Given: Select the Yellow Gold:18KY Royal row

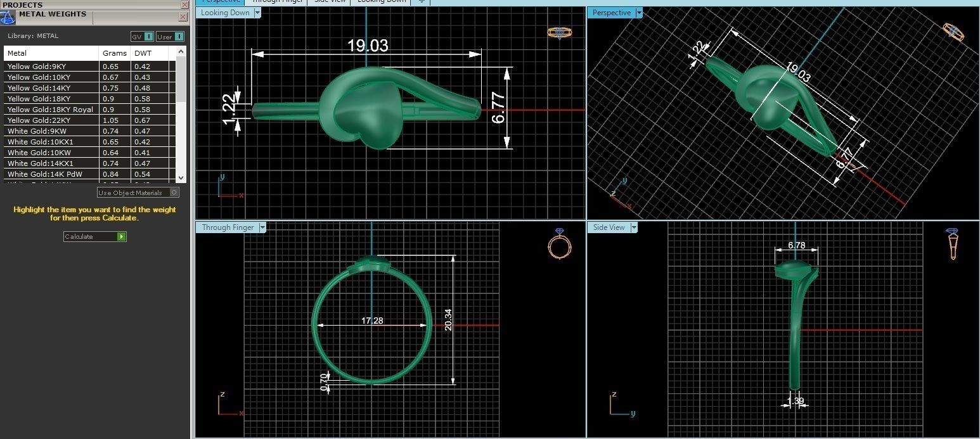Looking at the screenshot, I should click(89, 110).
